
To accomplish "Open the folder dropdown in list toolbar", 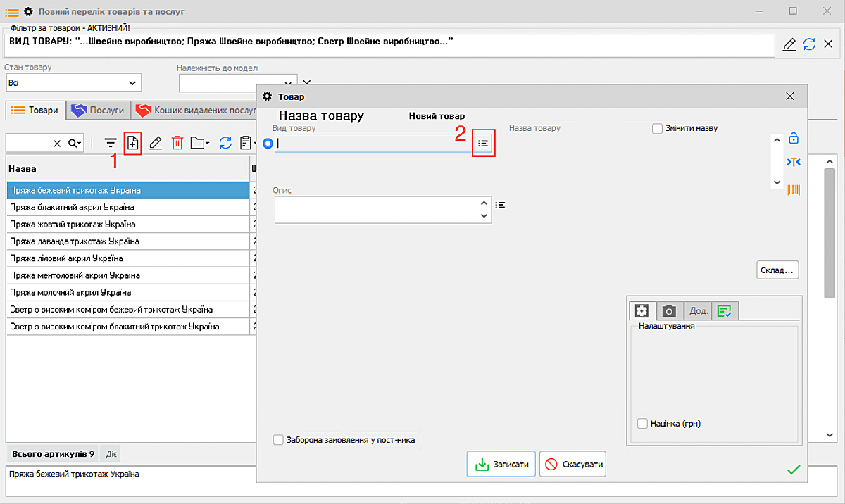I will (x=200, y=143).
